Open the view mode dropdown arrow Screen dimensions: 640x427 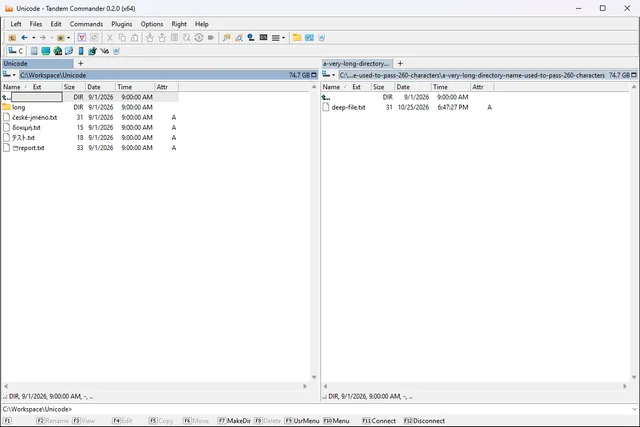point(284,38)
